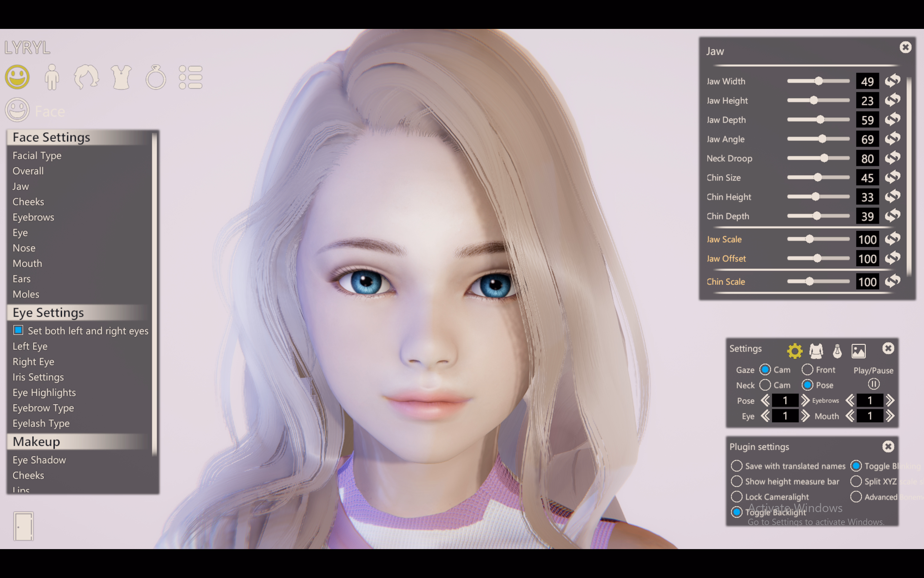Go to next Eye pattern

click(805, 415)
